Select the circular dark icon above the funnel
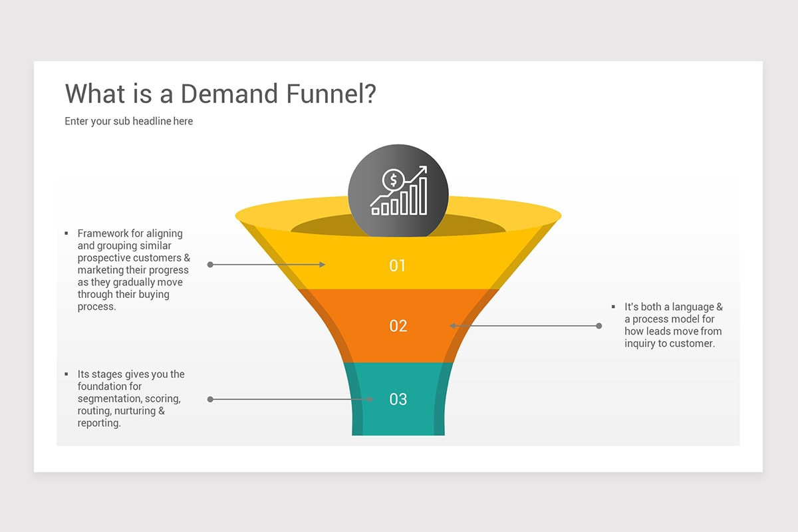This screenshot has height=532, width=798. (x=397, y=190)
